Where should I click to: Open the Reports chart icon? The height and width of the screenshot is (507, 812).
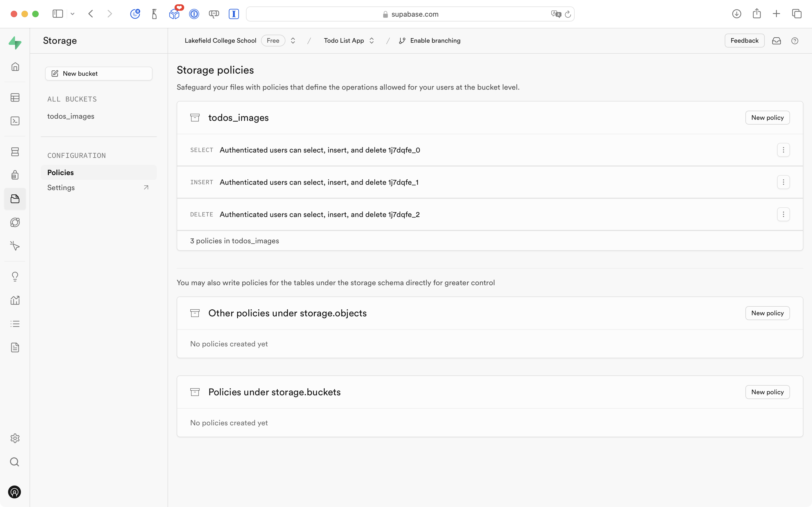click(x=15, y=300)
